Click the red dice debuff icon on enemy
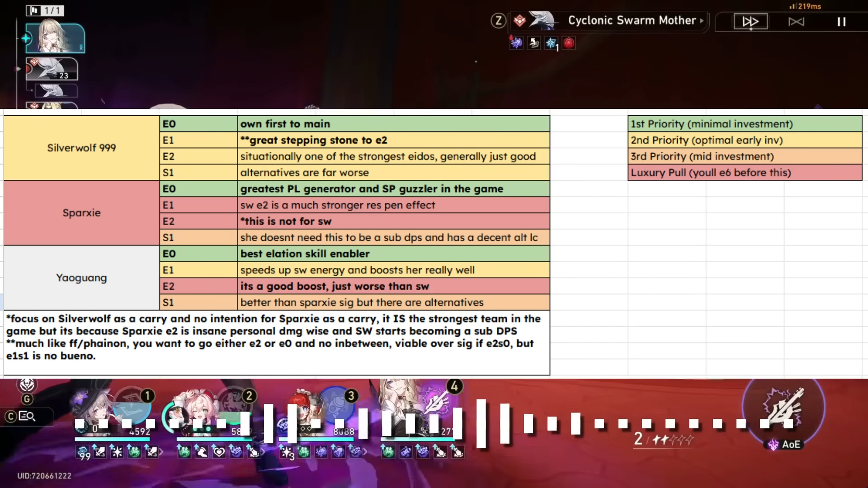This screenshot has width=868, height=488. [569, 43]
